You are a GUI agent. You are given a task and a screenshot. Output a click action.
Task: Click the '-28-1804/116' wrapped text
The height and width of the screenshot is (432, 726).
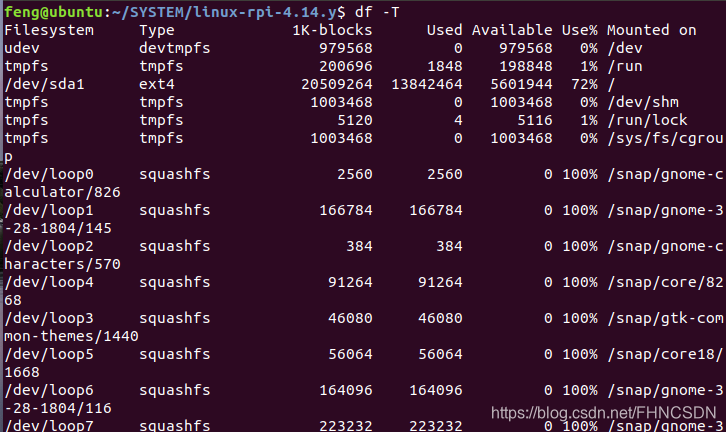click(58, 409)
